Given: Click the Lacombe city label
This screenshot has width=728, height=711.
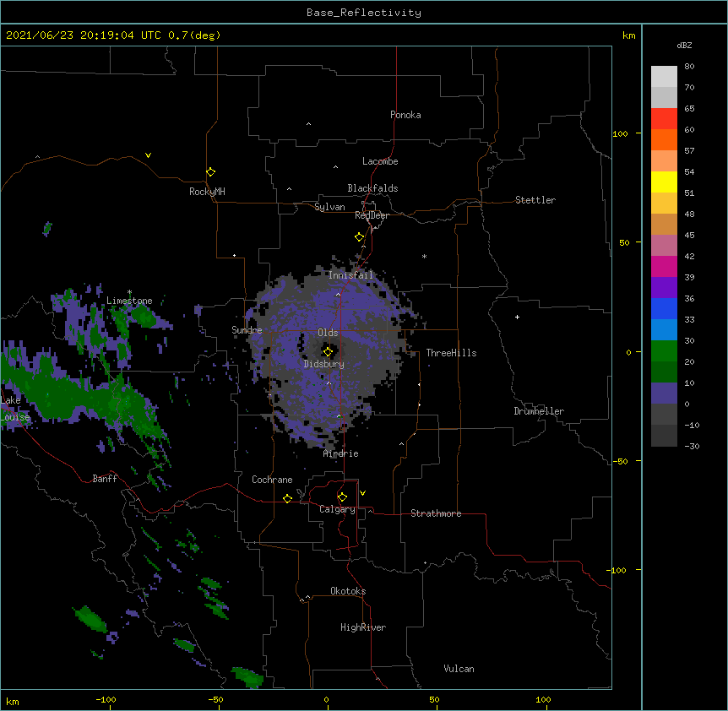Looking at the screenshot, I should pos(380,161).
